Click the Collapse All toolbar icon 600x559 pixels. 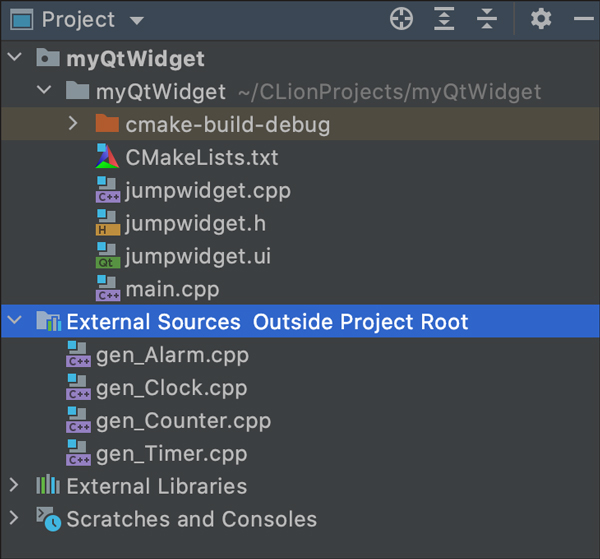pyautogui.click(x=486, y=19)
